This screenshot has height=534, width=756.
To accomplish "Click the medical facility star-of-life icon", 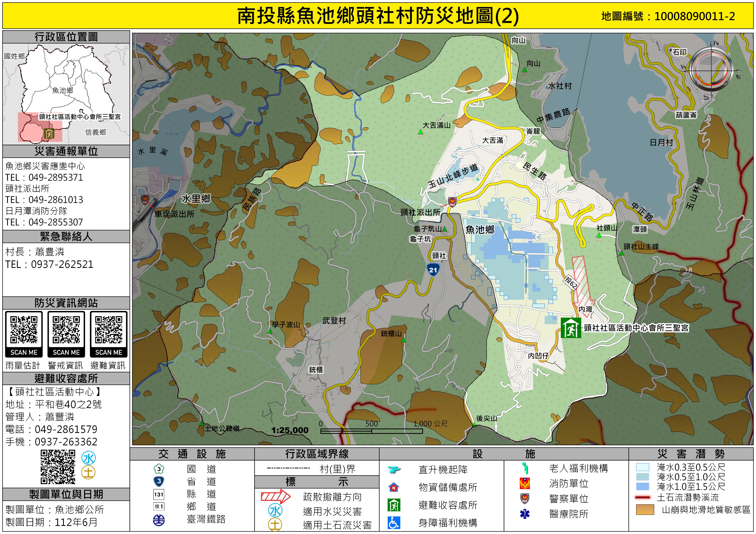I will tap(525, 514).
